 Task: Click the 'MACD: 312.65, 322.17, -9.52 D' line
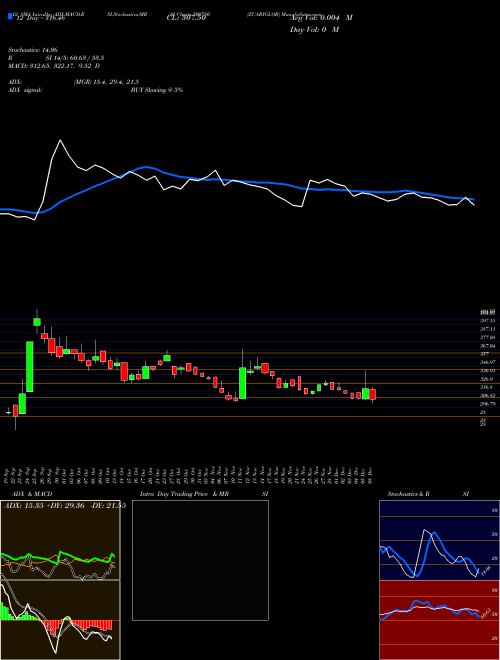tap(54, 66)
